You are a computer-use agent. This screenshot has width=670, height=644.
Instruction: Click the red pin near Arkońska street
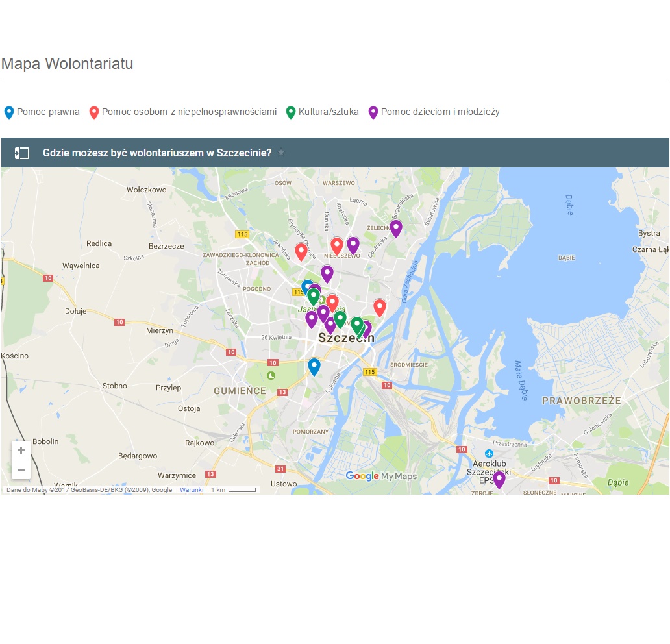(x=301, y=252)
